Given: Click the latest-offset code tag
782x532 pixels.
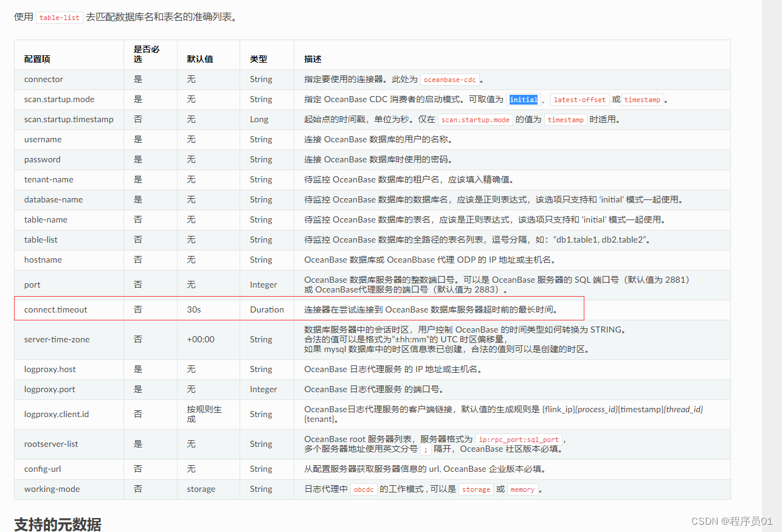Looking at the screenshot, I should [x=580, y=99].
